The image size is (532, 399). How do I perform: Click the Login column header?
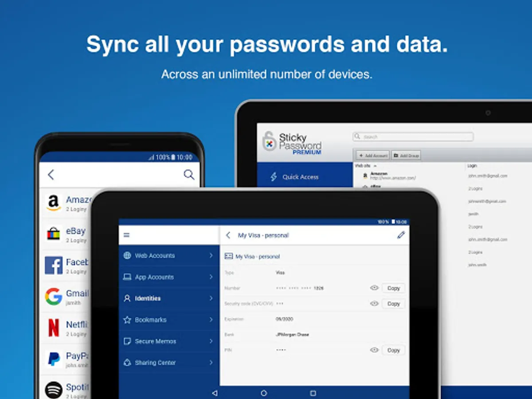tap(472, 166)
